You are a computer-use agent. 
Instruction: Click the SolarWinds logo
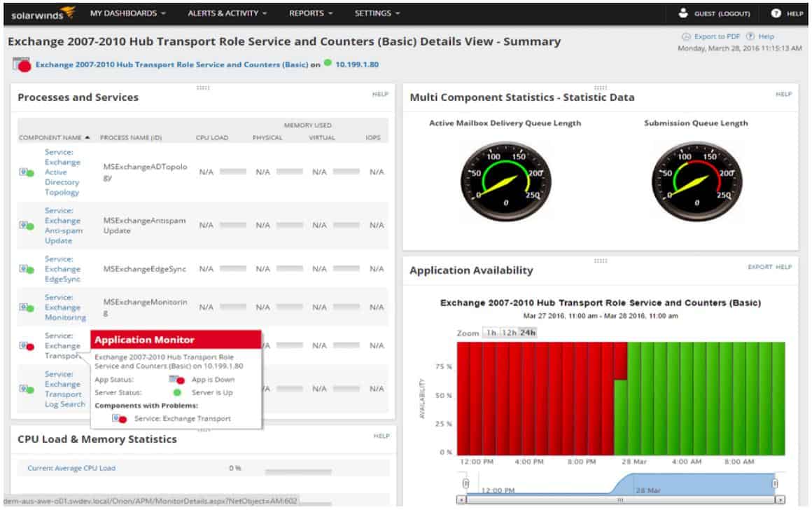(x=43, y=13)
